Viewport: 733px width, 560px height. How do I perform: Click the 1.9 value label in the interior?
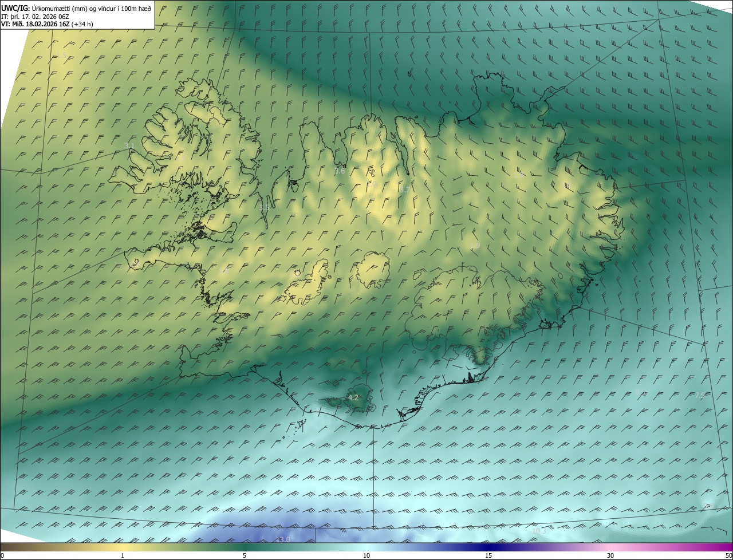coord(475,246)
